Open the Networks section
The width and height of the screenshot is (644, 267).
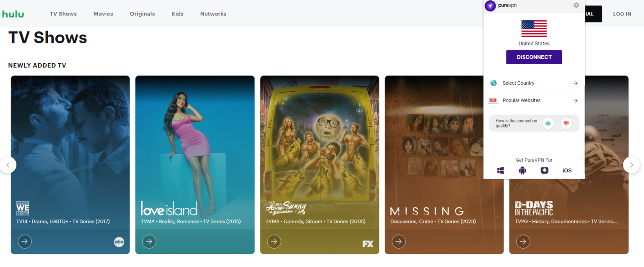pyautogui.click(x=213, y=13)
